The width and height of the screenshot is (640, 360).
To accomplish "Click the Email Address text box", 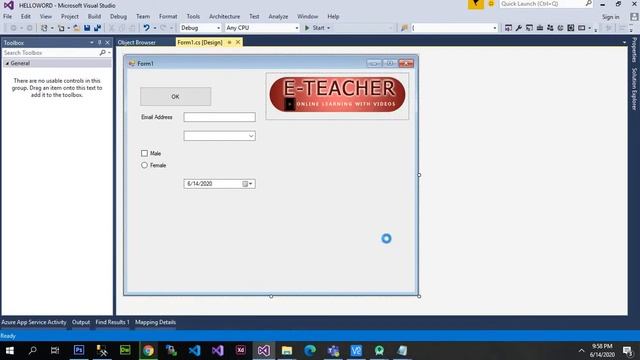I will point(220,117).
